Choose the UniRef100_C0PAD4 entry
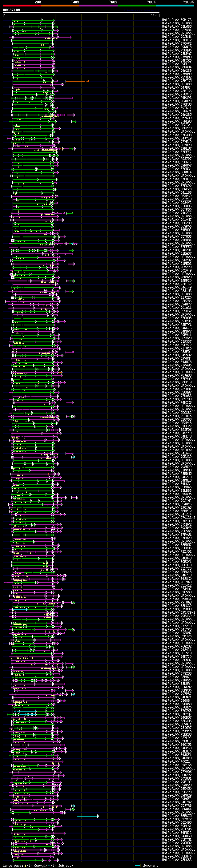197x868 pixels. 177,67
